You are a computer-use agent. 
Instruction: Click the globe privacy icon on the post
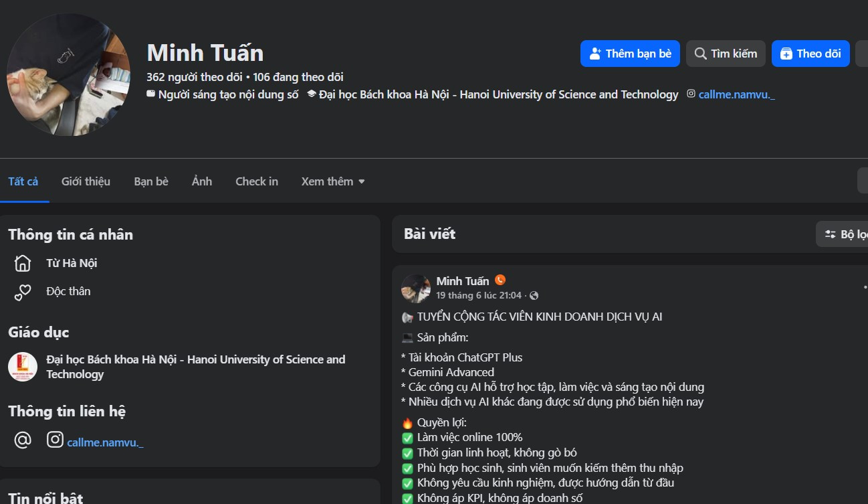[x=534, y=295]
